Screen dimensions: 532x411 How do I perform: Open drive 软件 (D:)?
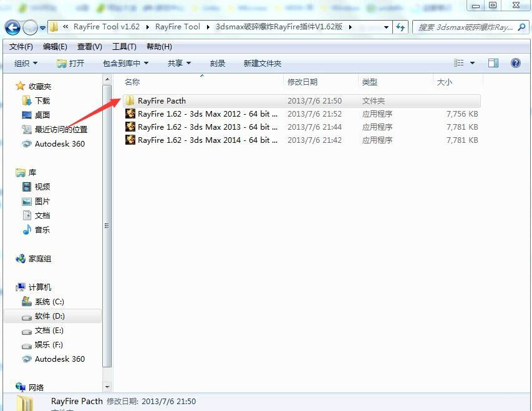(49, 316)
